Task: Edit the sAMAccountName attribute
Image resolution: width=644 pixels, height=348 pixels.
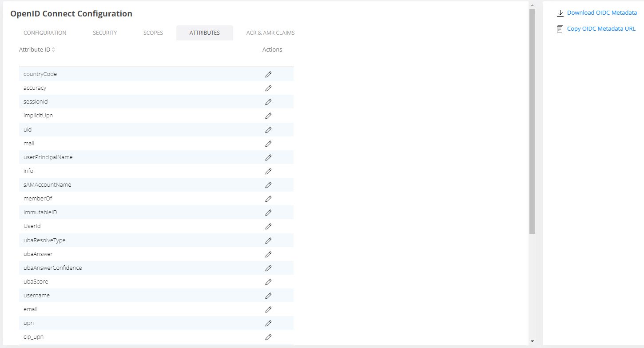Action: coord(268,185)
